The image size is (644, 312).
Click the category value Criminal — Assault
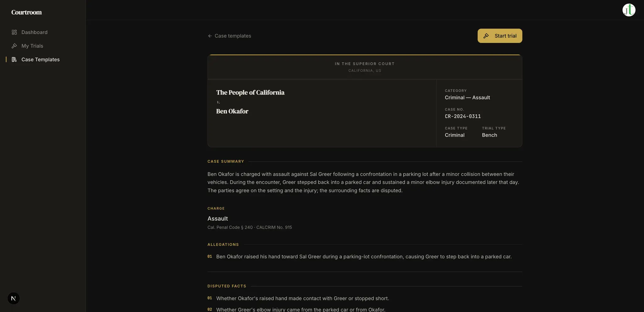coord(467,97)
